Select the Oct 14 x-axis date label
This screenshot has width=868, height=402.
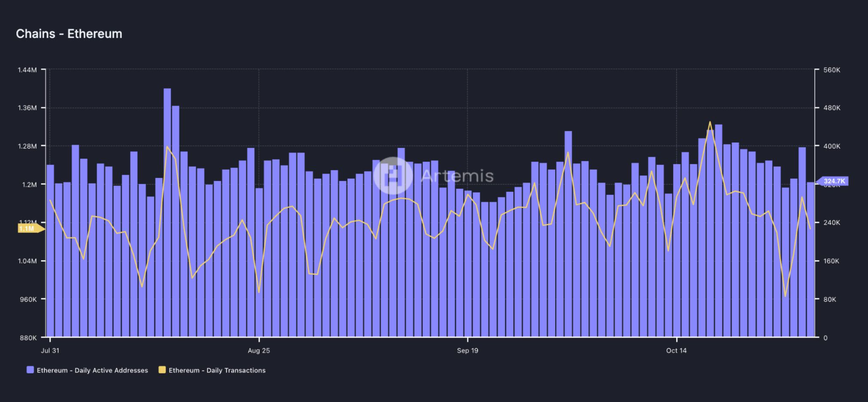[676, 350]
